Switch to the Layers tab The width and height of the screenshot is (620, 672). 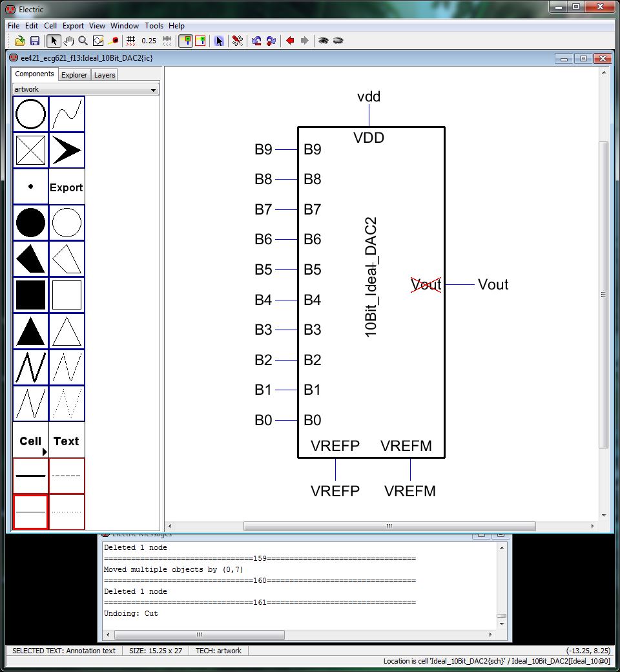point(105,75)
